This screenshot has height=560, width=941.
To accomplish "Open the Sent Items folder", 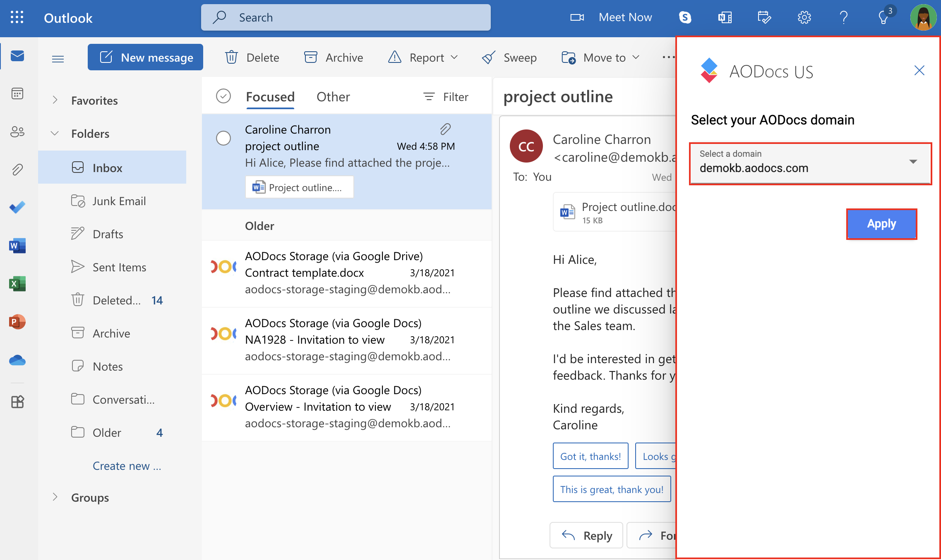I will click(x=112, y=267).
